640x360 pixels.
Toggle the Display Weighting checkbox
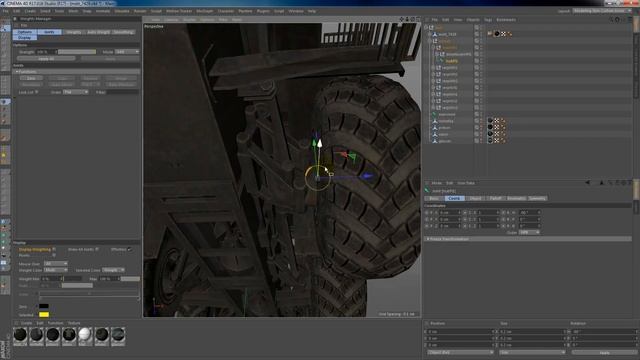click(x=54, y=249)
